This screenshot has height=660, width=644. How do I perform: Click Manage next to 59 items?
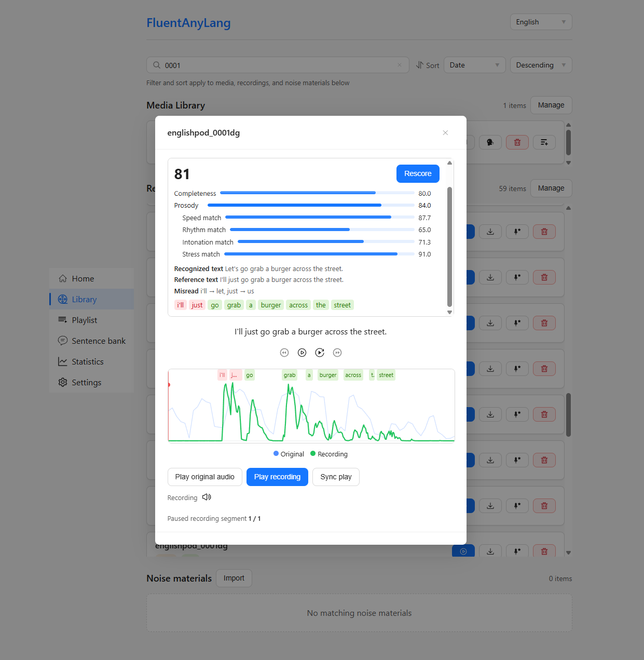(x=551, y=188)
